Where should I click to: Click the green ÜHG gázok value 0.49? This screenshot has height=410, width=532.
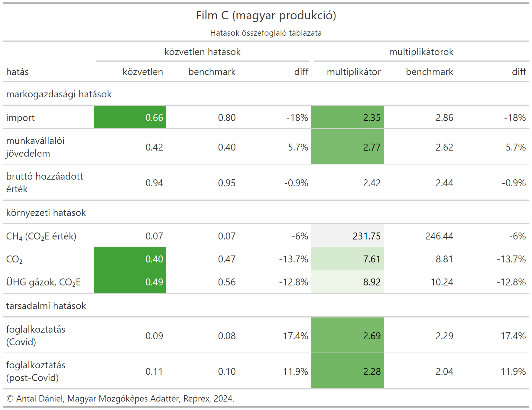click(x=130, y=282)
